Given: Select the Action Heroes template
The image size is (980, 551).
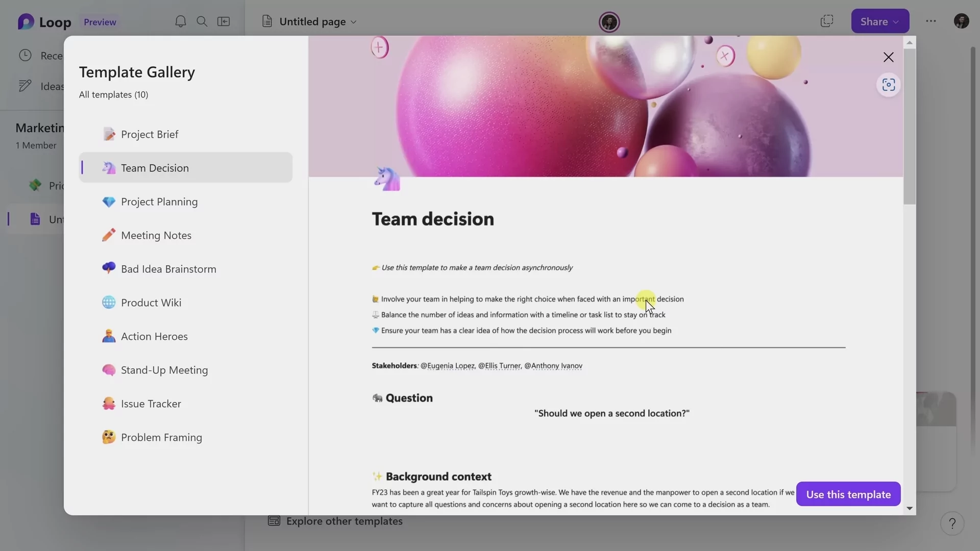Looking at the screenshot, I should point(186,336).
